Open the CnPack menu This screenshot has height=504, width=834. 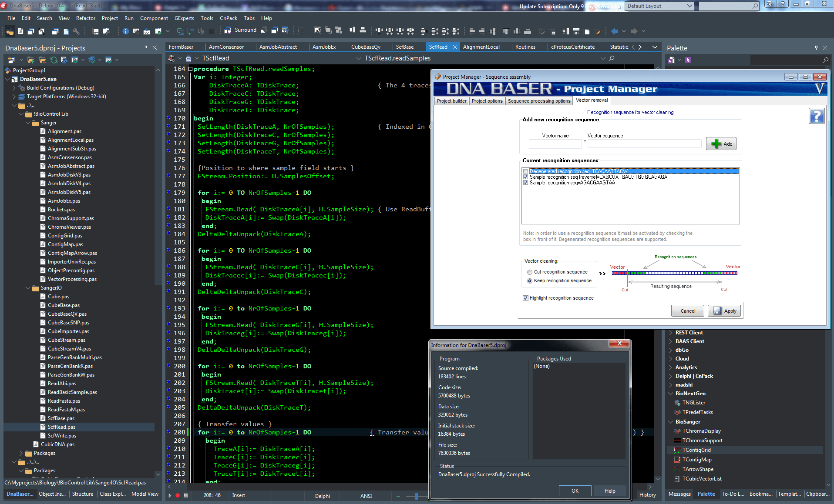coord(229,18)
